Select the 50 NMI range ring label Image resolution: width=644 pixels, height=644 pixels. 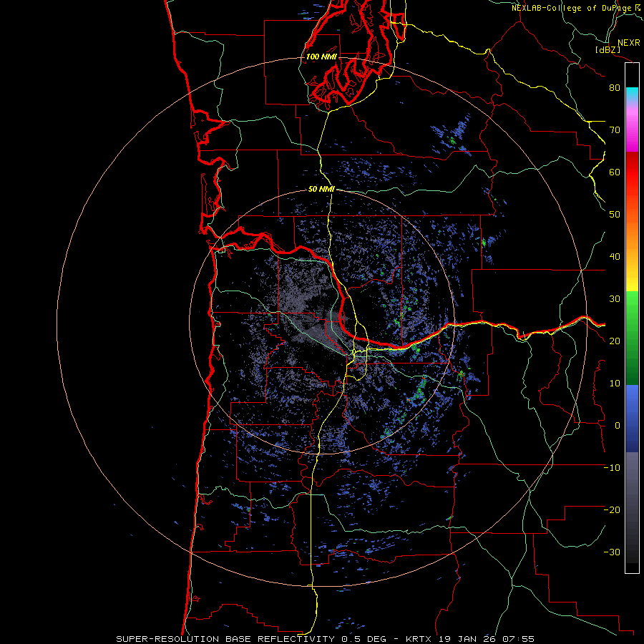coord(321,189)
